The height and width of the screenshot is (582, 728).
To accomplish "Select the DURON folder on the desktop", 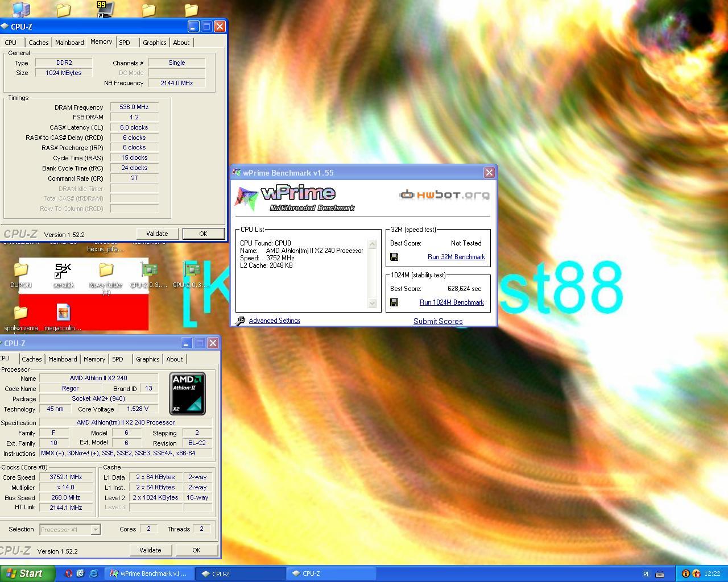I will tap(21, 275).
